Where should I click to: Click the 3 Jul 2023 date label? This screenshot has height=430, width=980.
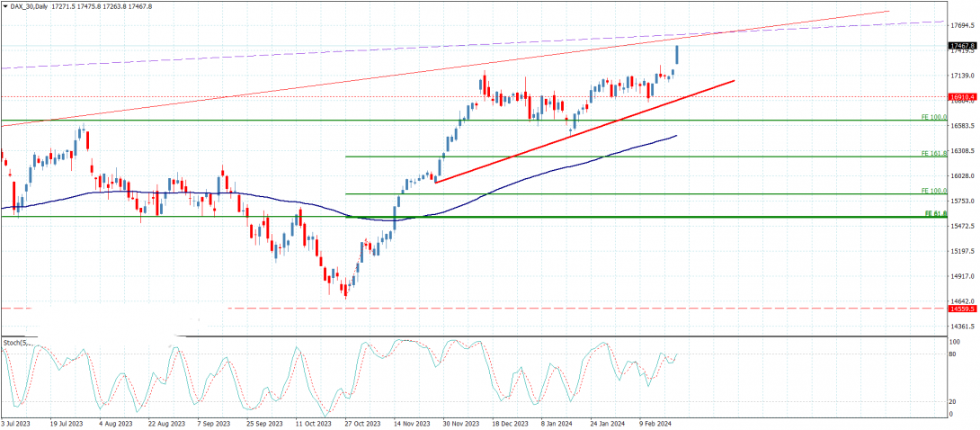pyautogui.click(x=16, y=423)
